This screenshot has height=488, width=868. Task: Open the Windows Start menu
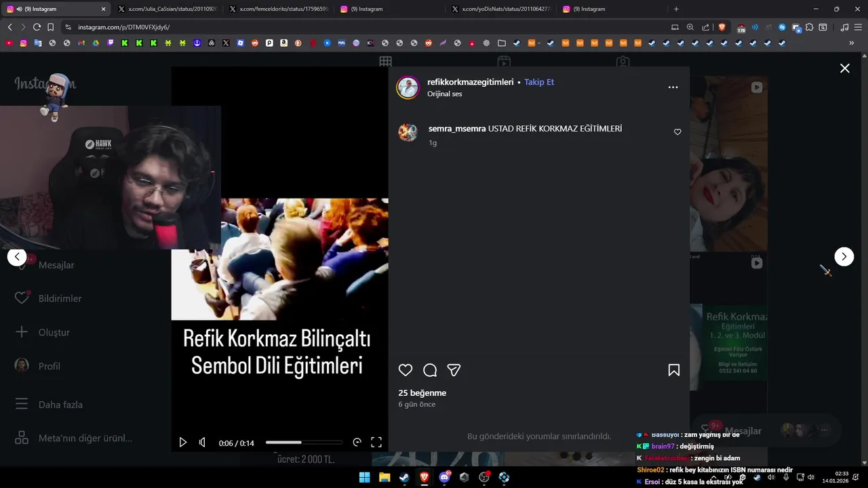pyautogui.click(x=364, y=477)
